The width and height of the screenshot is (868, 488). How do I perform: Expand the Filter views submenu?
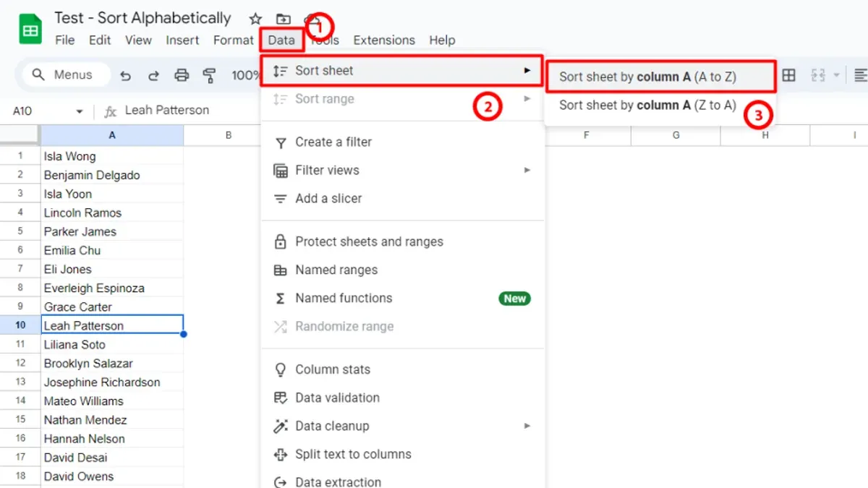(402, 171)
